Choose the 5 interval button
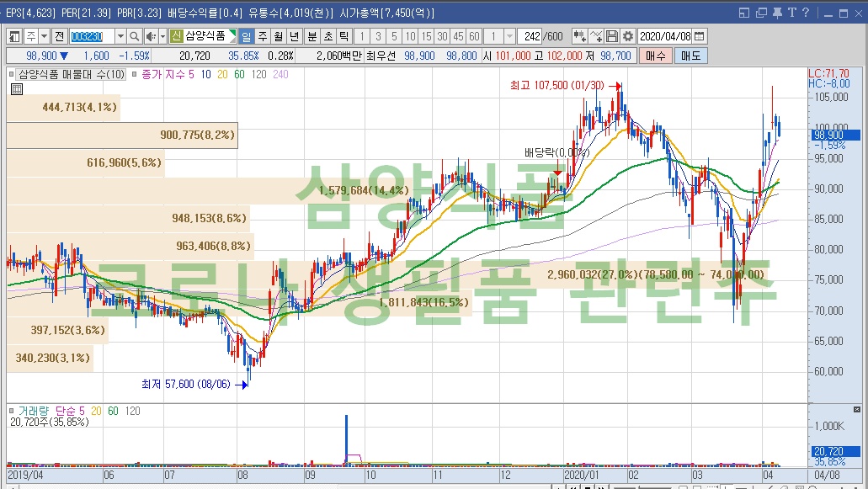The width and height of the screenshot is (868, 489). [x=394, y=36]
